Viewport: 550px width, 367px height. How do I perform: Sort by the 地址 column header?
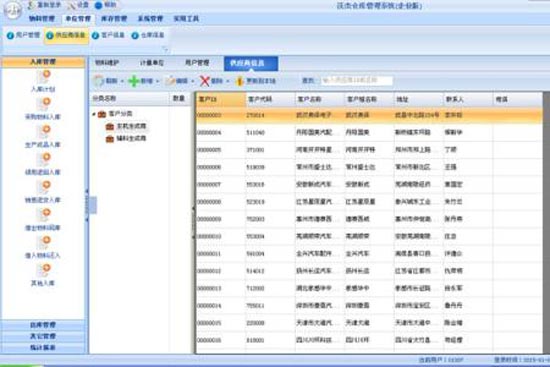tap(418, 99)
